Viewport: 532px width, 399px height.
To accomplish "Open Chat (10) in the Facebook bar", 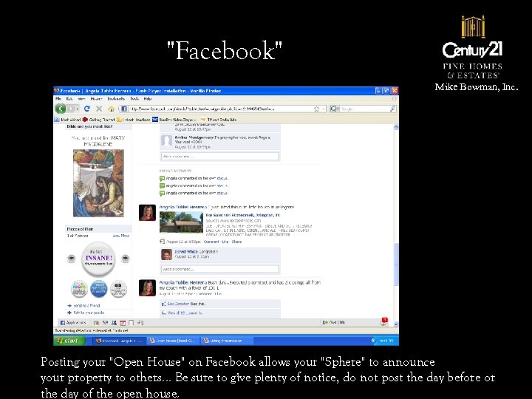I will click(x=334, y=322).
